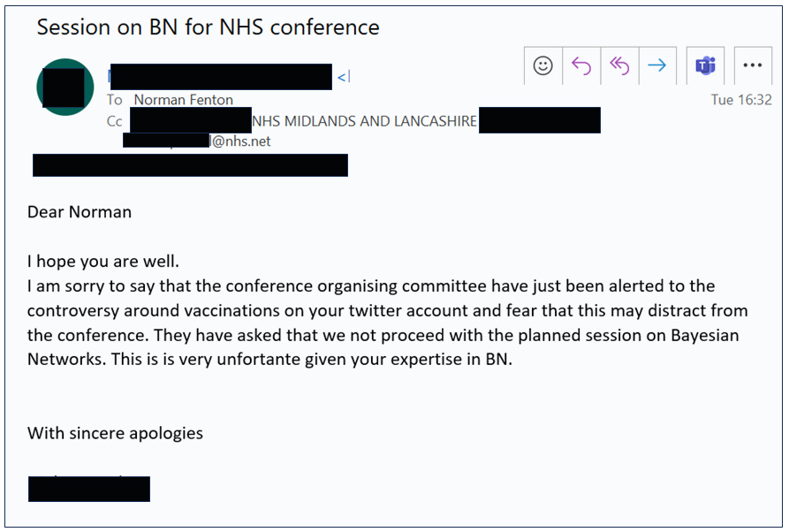Click the @nhs.net email address
The image size is (789, 532).
coord(240,141)
